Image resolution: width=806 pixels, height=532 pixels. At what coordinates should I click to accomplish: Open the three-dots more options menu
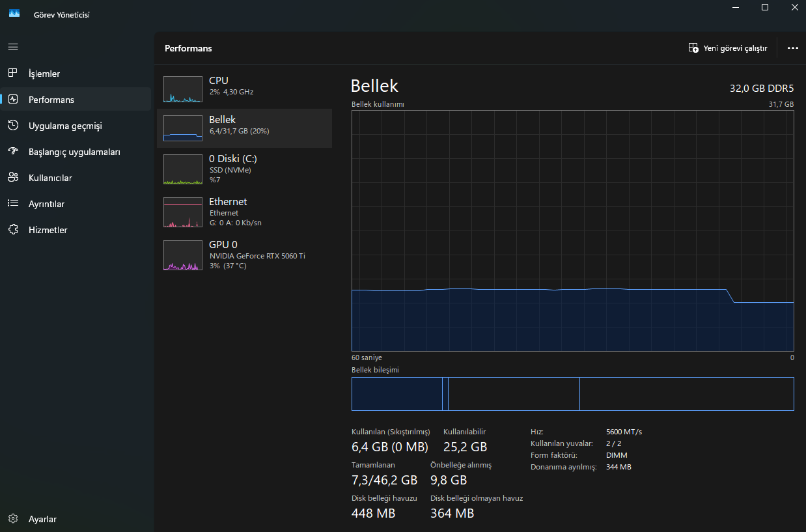coord(792,48)
